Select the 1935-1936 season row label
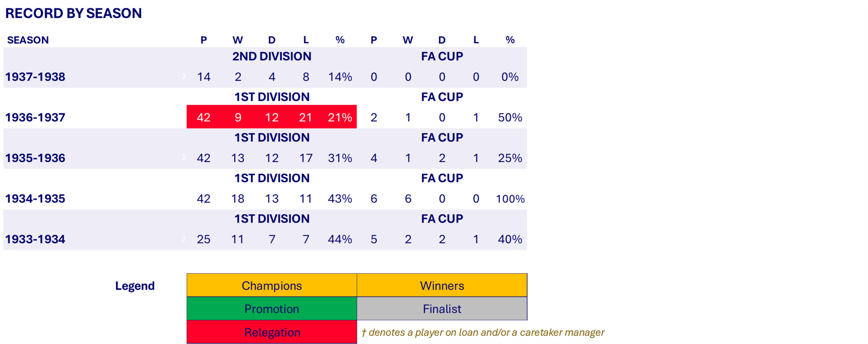868x344 pixels. 35,158
